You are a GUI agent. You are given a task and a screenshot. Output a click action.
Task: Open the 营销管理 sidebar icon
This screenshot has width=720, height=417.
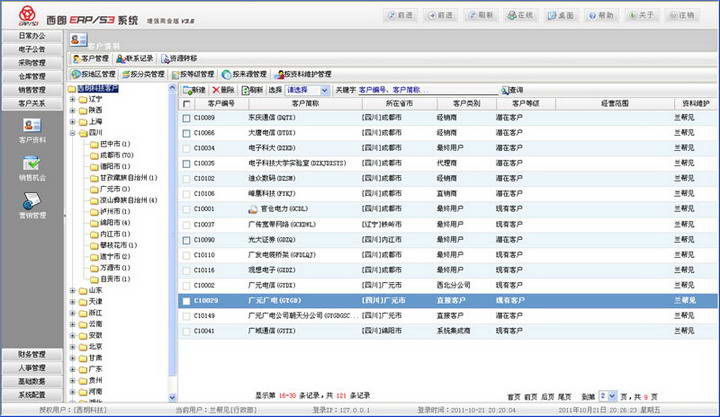pyautogui.click(x=32, y=206)
